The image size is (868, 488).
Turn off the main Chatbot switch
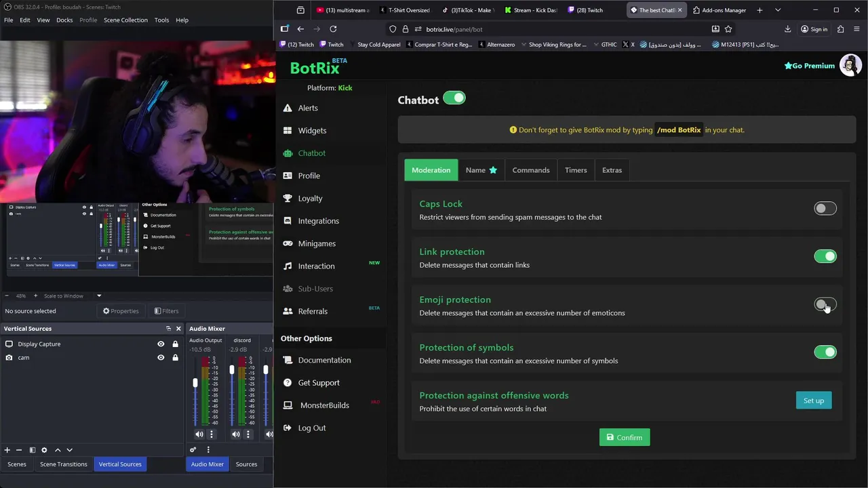[x=454, y=98]
